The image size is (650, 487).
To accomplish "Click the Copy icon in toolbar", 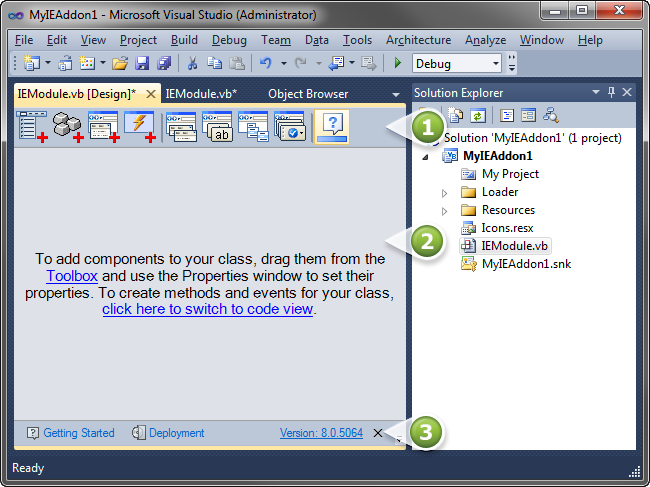I will click(x=214, y=63).
